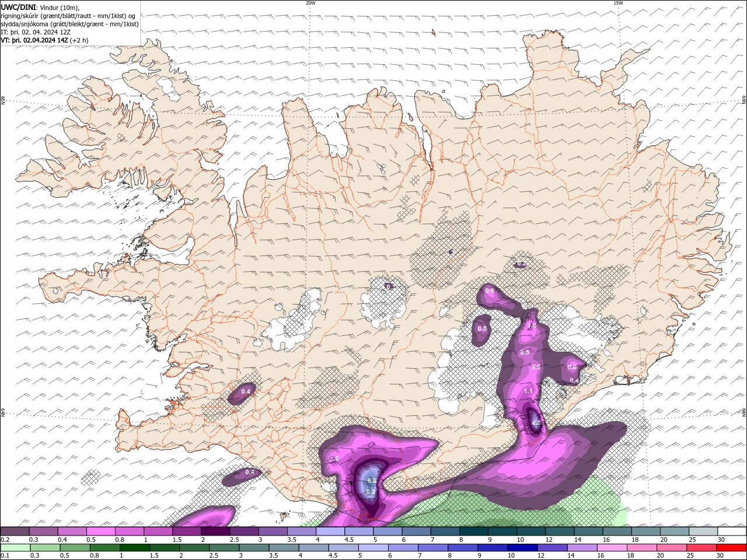
Task: Click lower legend bar number '6'
Action: (x=390, y=555)
